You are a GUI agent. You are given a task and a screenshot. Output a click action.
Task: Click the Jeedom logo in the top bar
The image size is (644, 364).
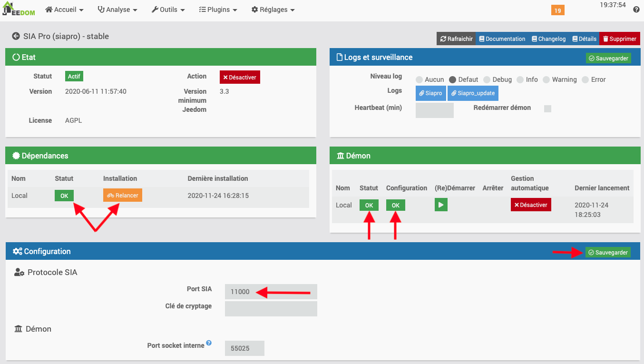[19, 10]
